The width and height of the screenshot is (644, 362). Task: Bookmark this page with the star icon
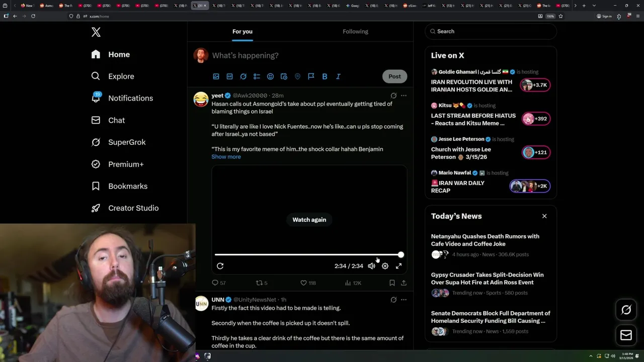tap(560, 16)
